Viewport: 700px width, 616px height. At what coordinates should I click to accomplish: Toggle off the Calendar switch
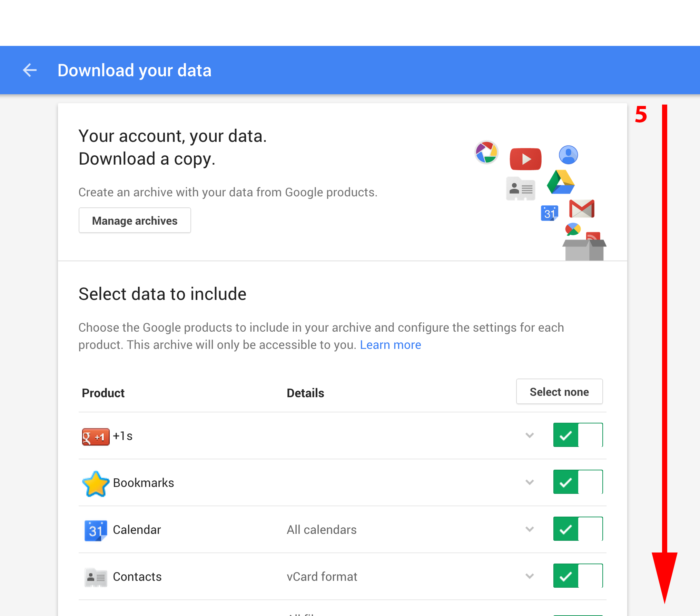point(578,529)
